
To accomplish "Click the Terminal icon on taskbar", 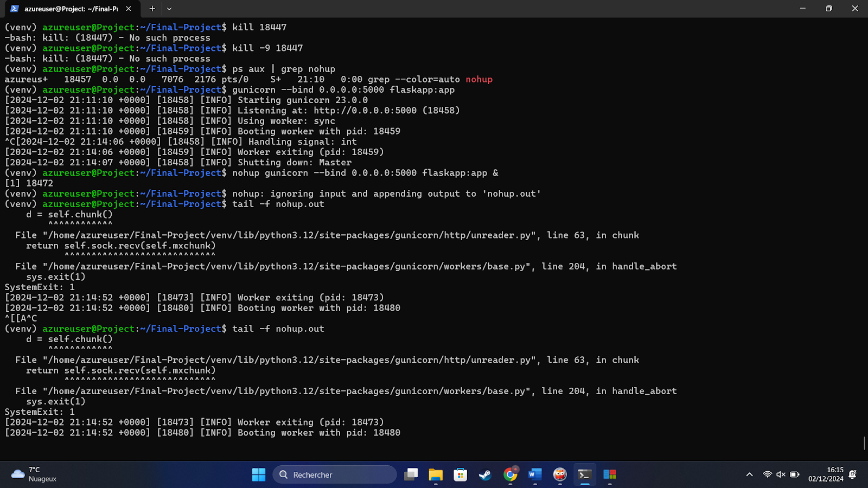I will coord(585,474).
